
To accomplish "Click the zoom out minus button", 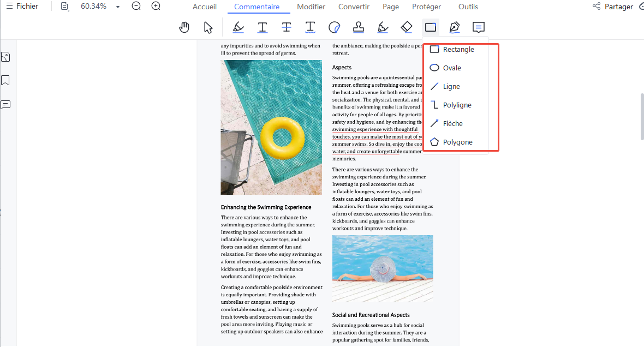I will [x=136, y=7].
